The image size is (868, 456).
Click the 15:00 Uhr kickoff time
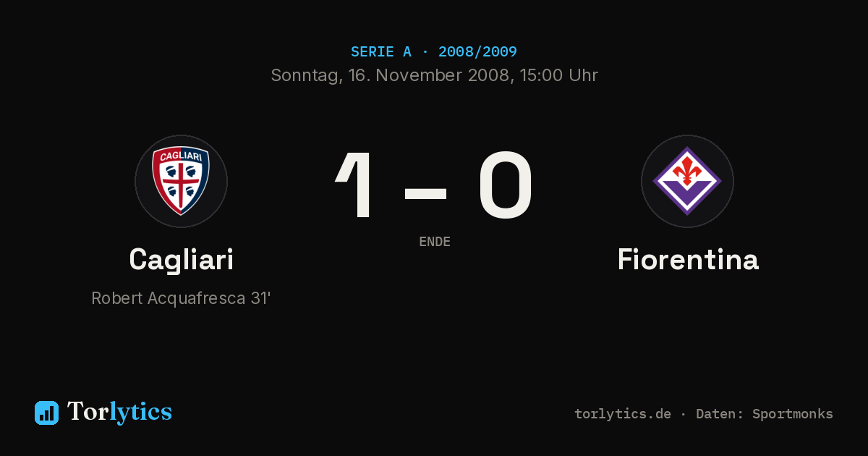click(556, 75)
